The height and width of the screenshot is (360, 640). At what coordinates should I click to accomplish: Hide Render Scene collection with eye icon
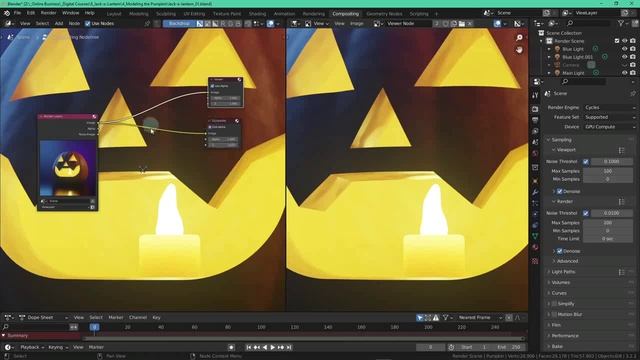click(x=624, y=41)
